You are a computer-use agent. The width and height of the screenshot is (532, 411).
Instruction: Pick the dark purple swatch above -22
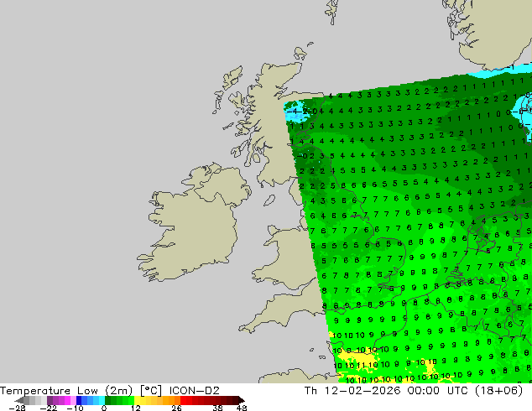tap(50, 400)
